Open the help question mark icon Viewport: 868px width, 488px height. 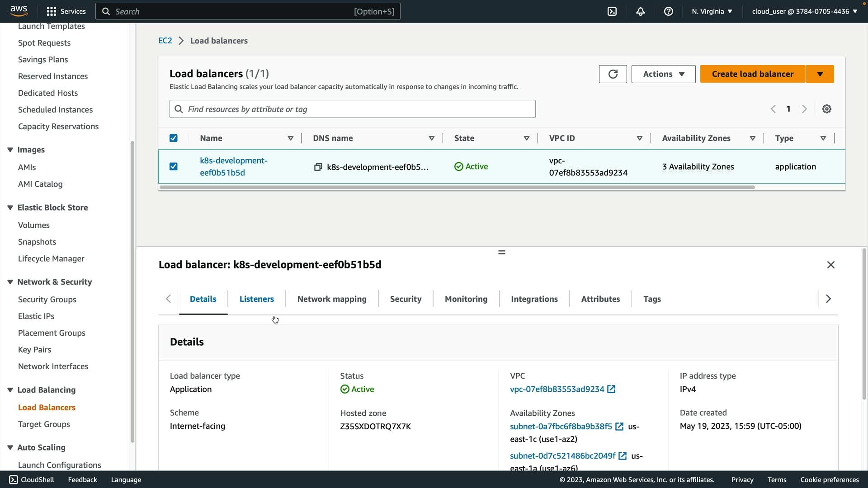click(x=668, y=11)
